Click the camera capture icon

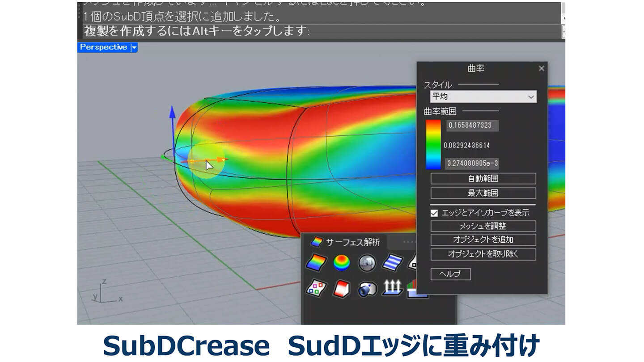pyautogui.click(x=367, y=289)
